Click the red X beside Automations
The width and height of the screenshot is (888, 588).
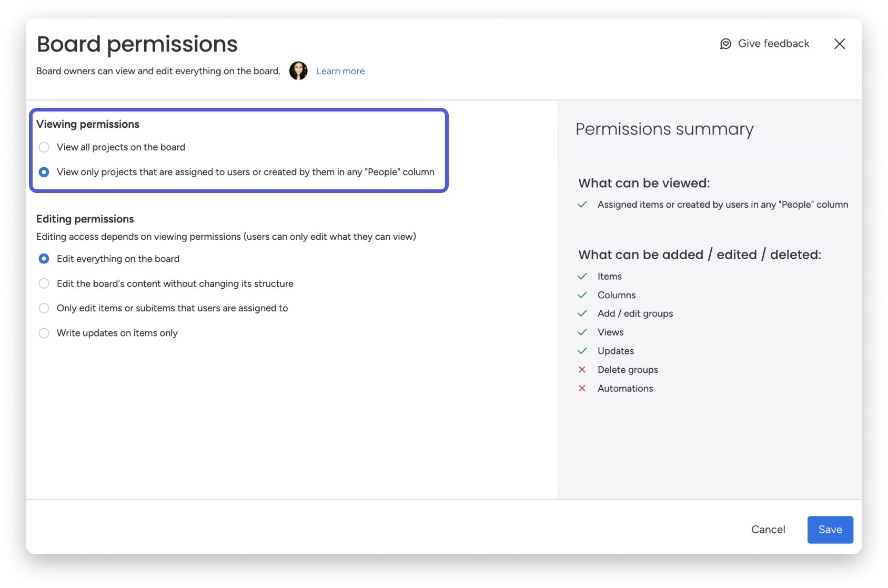click(x=583, y=388)
